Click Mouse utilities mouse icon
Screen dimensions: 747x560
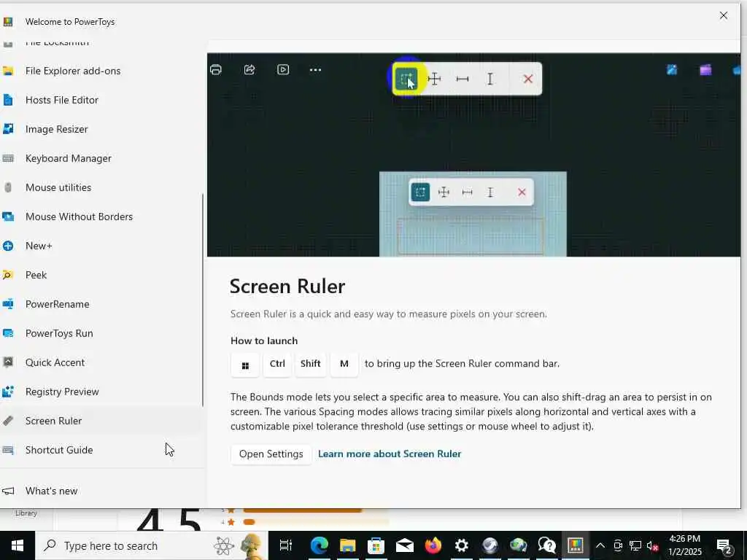(x=7, y=187)
